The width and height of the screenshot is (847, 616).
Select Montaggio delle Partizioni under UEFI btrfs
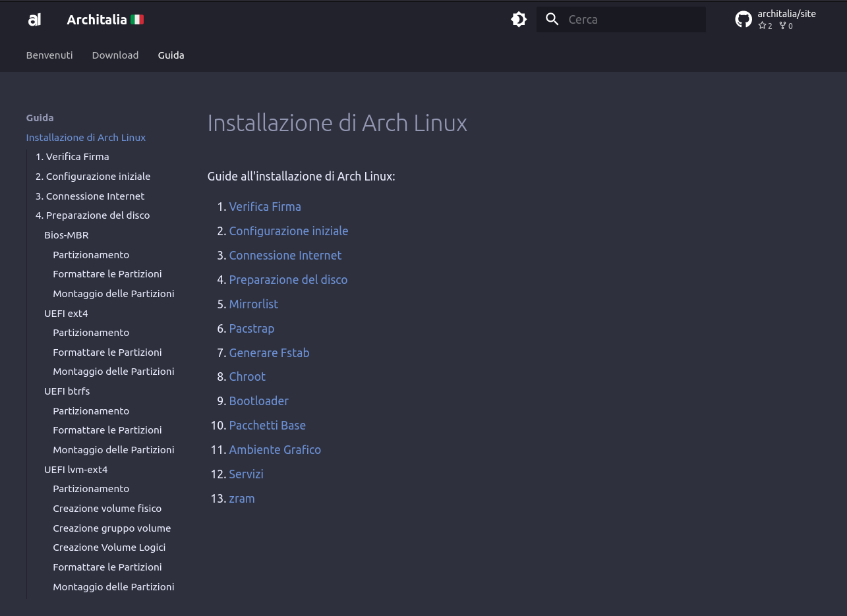(x=113, y=449)
